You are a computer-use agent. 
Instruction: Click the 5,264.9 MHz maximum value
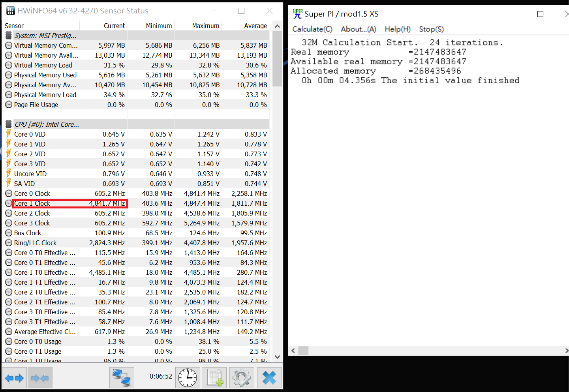[x=202, y=223]
